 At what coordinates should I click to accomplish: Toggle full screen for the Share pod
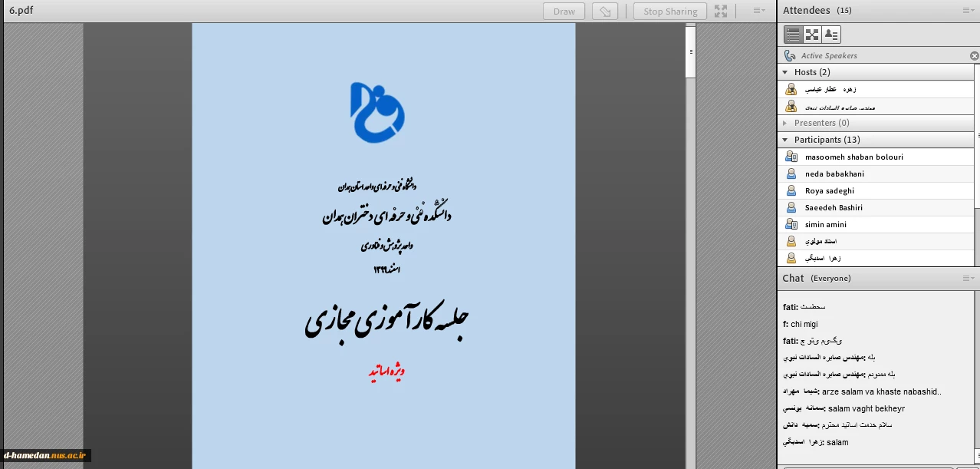pyautogui.click(x=721, y=11)
